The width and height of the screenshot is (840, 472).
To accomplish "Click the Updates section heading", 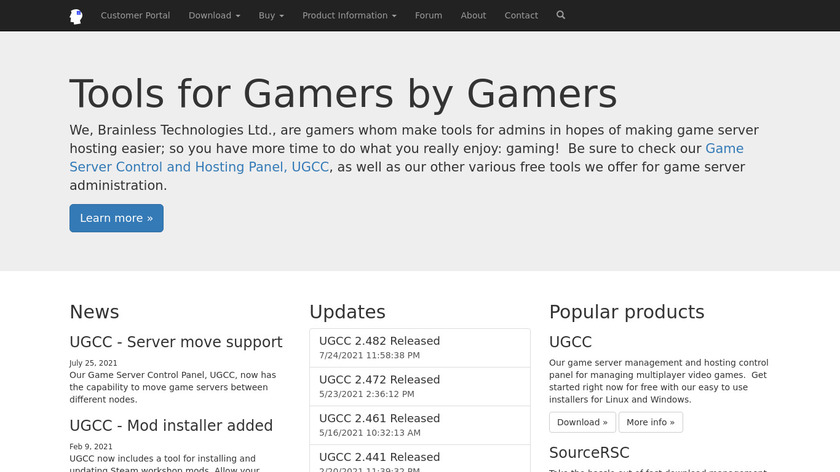I will (348, 312).
